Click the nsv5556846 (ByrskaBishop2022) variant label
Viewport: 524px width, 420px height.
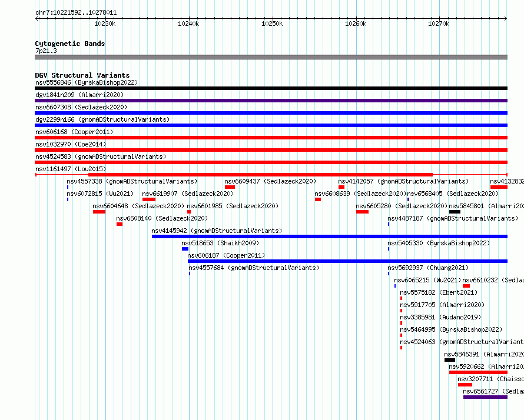click(x=87, y=82)
